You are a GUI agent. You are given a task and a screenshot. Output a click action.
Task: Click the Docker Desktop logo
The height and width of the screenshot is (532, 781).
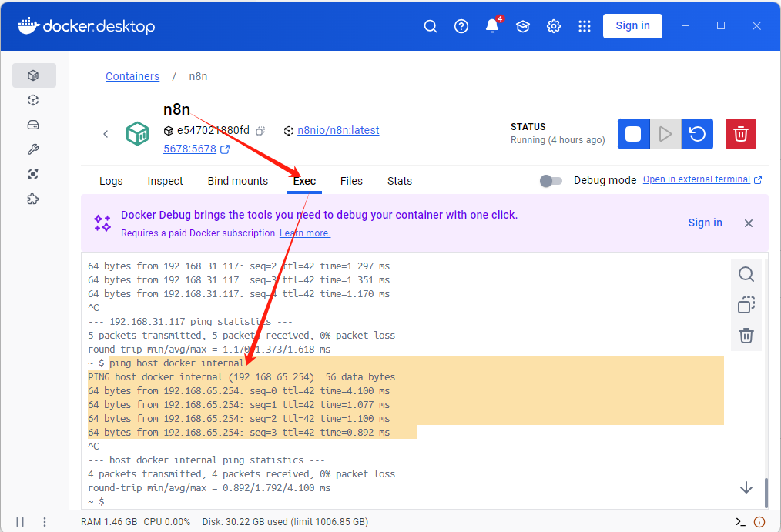87,26
